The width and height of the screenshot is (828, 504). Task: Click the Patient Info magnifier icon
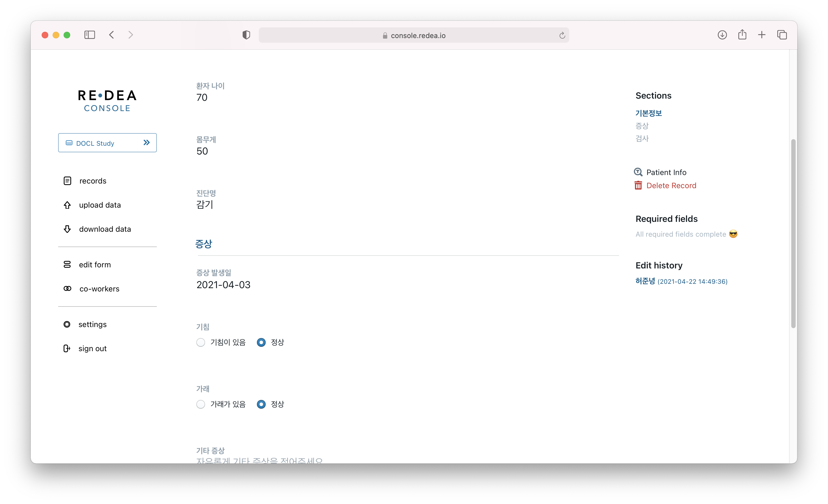click(x=638, y=172)
